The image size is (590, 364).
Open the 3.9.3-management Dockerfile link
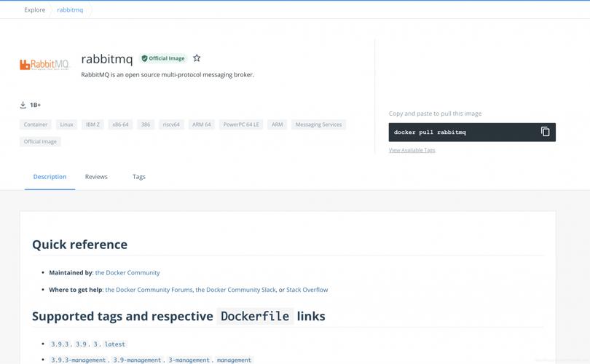[x=78, y=360]
